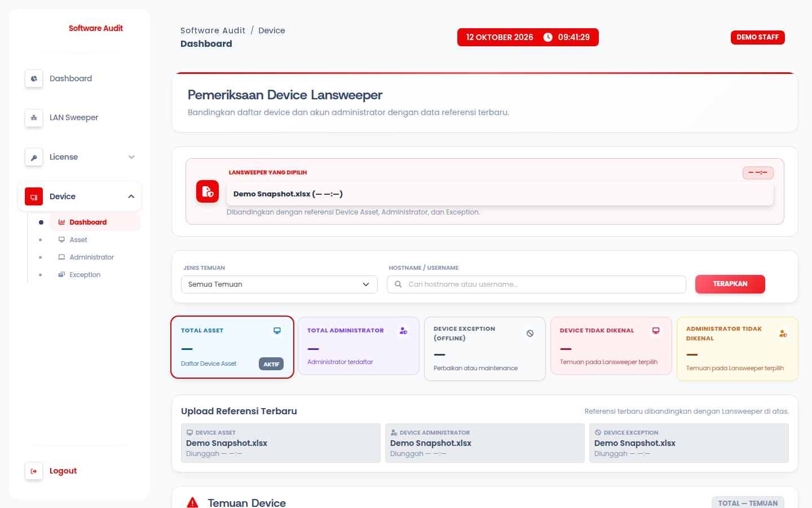The height and width of the screenshot is (508, 812).
Task: Click the red Lansweeper file icon
Action: (208, 191)
